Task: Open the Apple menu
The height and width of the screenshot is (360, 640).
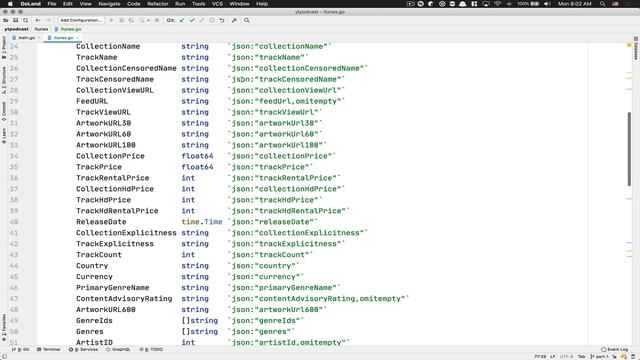Action: tap(10, 4)
